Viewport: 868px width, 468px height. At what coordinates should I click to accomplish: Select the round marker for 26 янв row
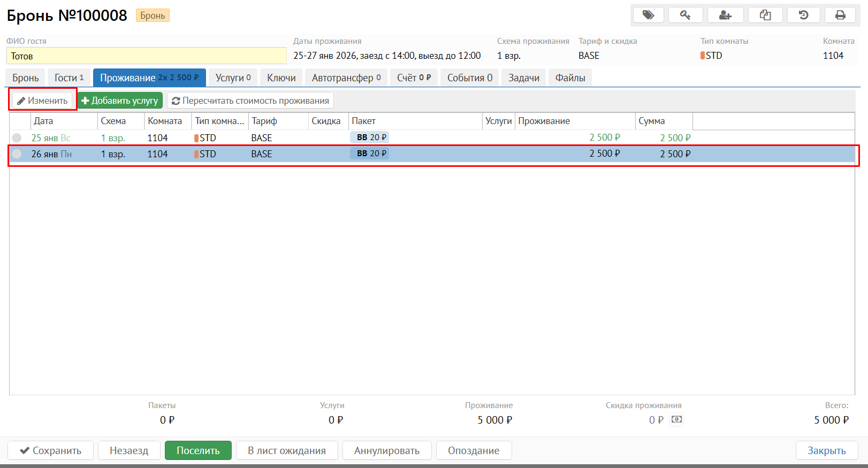pyautogui.click(x=17, y=154)
